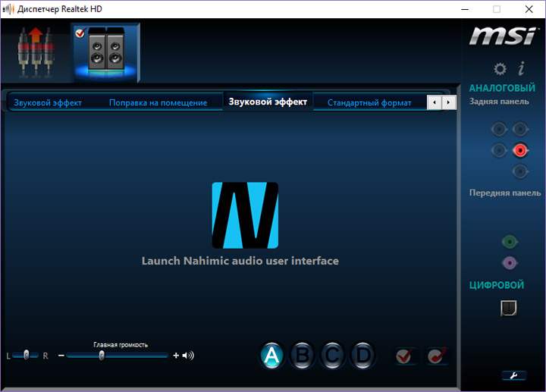Switch to Поправка на помещение tab

click(158, 102)
